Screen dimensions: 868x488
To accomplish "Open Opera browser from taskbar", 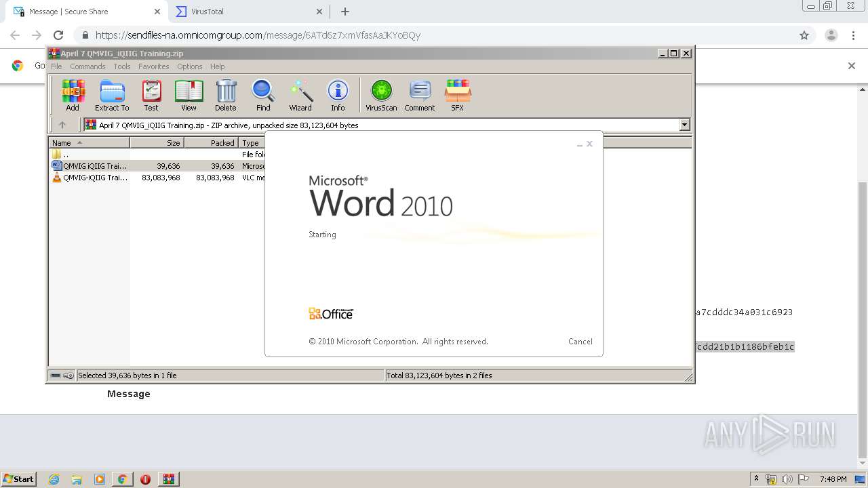I will coord(145,479).
